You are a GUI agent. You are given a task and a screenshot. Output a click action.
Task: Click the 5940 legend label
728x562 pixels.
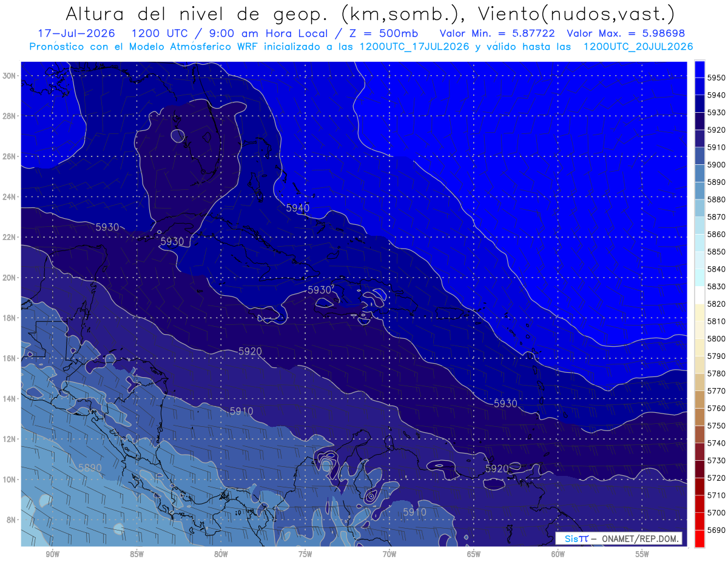716,95
